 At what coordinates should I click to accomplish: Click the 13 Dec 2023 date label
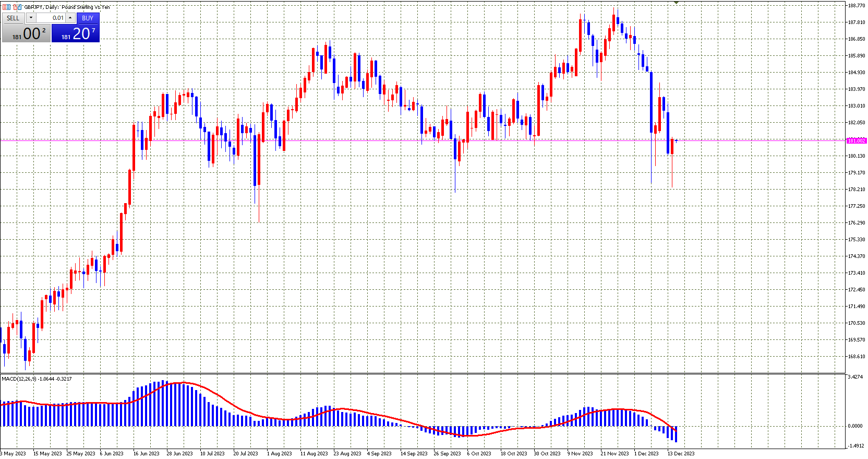(681, 453)
